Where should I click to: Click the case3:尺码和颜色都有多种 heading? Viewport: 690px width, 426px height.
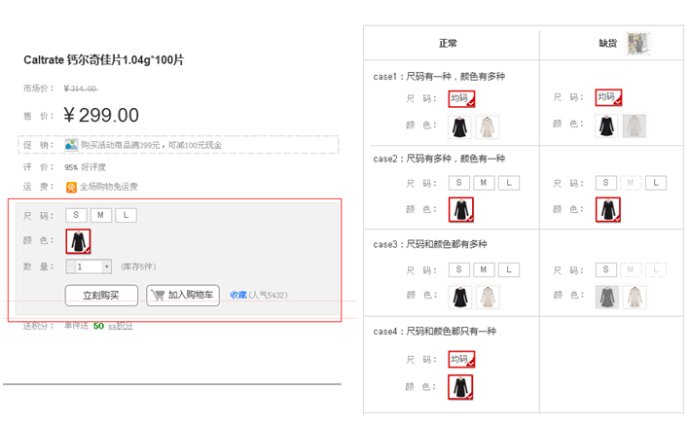point(430,244)
